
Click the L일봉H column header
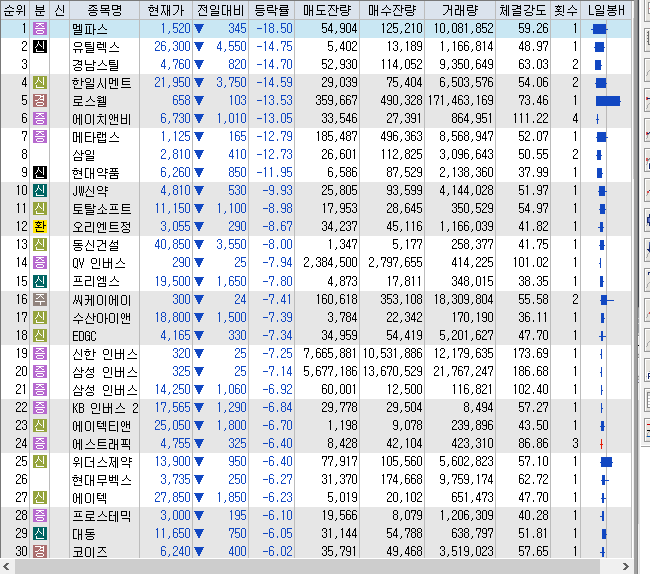606,10
